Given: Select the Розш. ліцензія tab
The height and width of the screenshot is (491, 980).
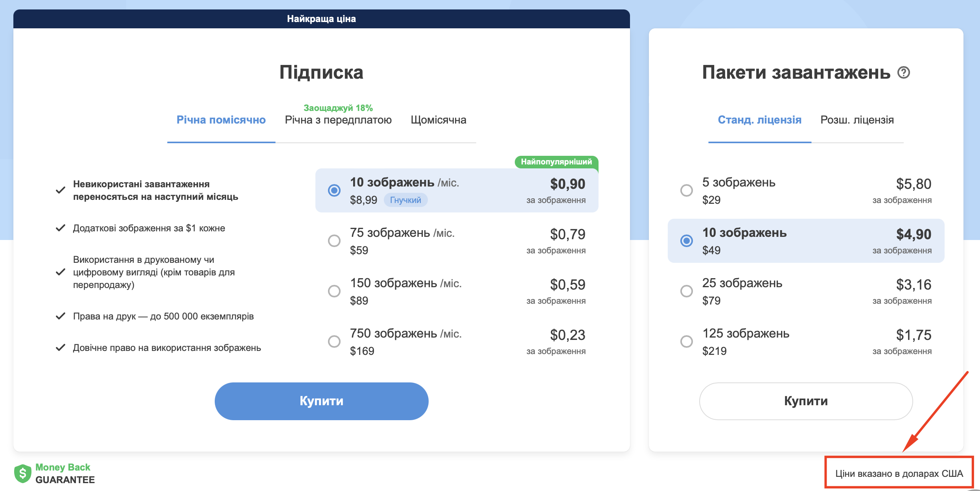Looking at the screenshot, I should [857, 120].
